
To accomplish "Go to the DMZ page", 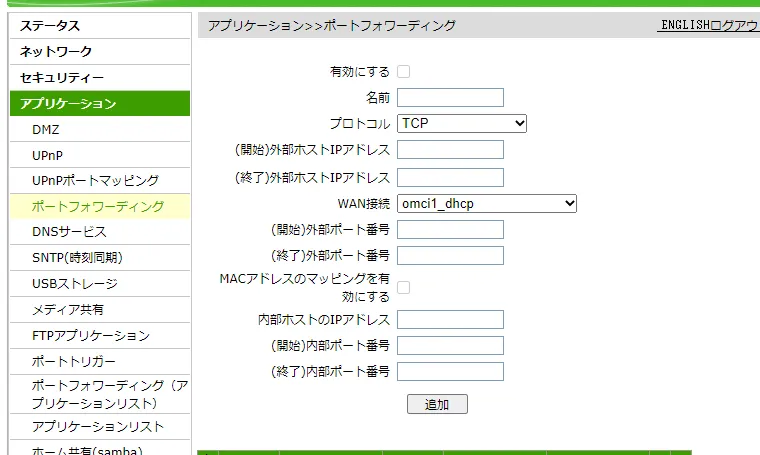I will 46,130.
